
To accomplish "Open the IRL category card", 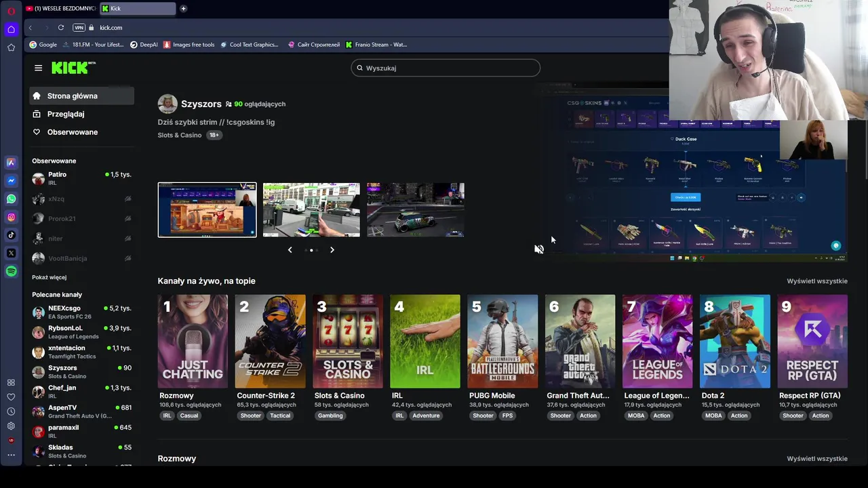I will 425,341.
